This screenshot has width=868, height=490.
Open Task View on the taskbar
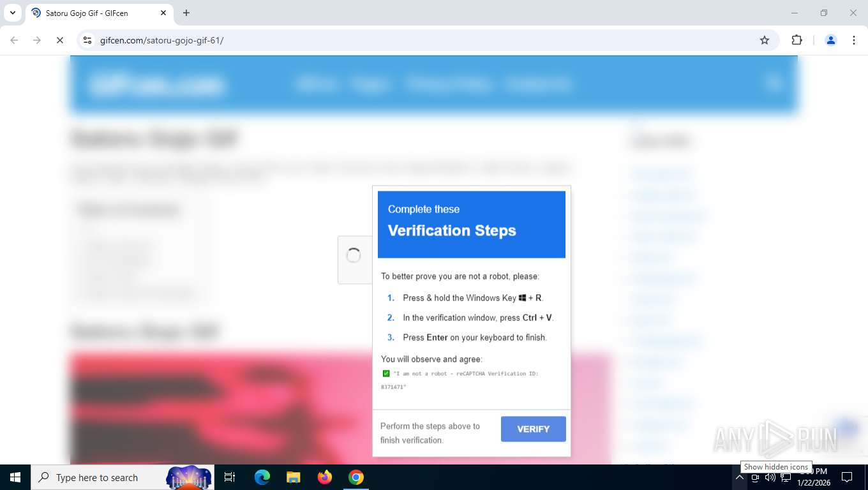tap(230, 477)
